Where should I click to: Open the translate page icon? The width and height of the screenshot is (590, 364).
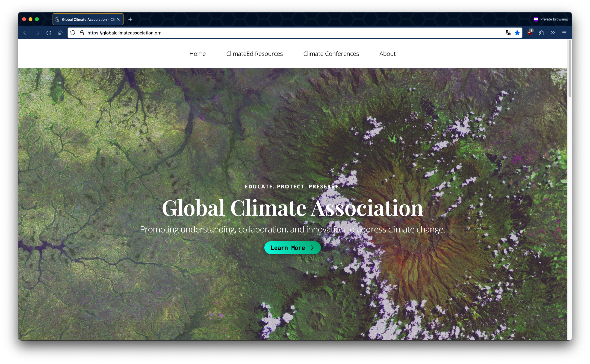pyautogui.click(x=508, y=33)
